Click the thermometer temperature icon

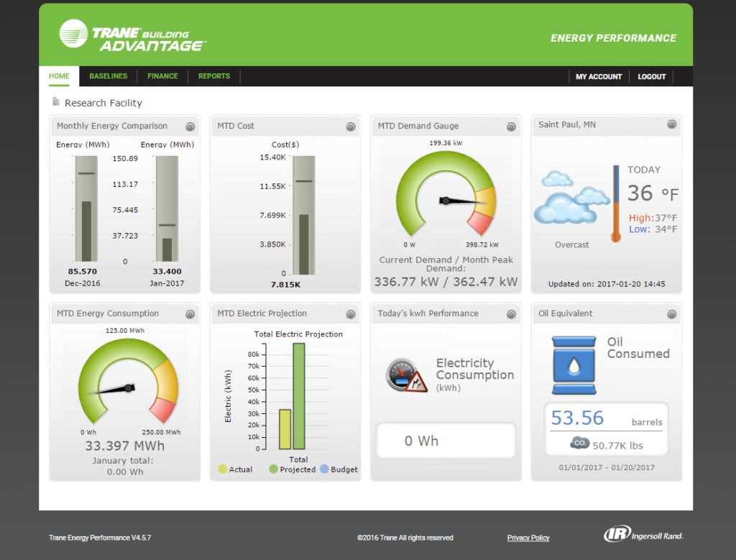click(616, 203)
